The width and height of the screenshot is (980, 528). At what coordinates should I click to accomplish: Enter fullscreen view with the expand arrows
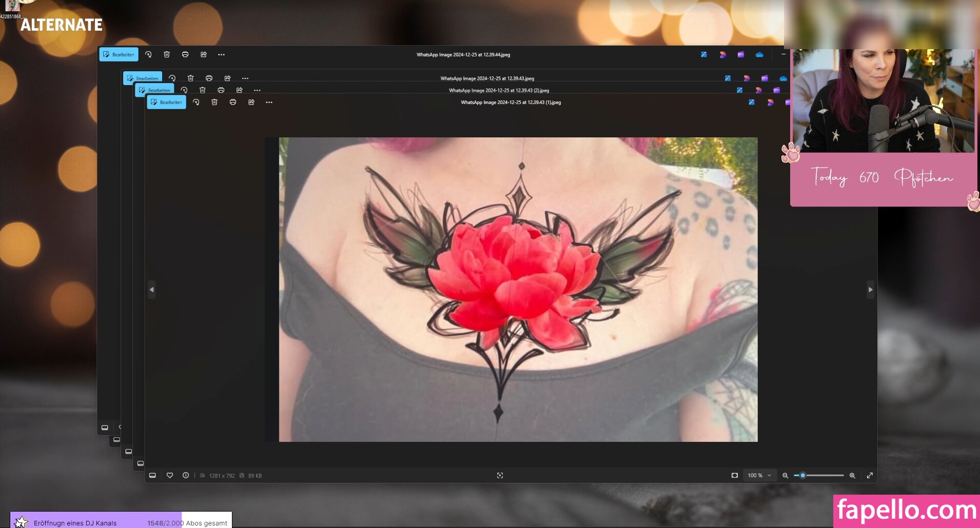click(x=870, y=475)
